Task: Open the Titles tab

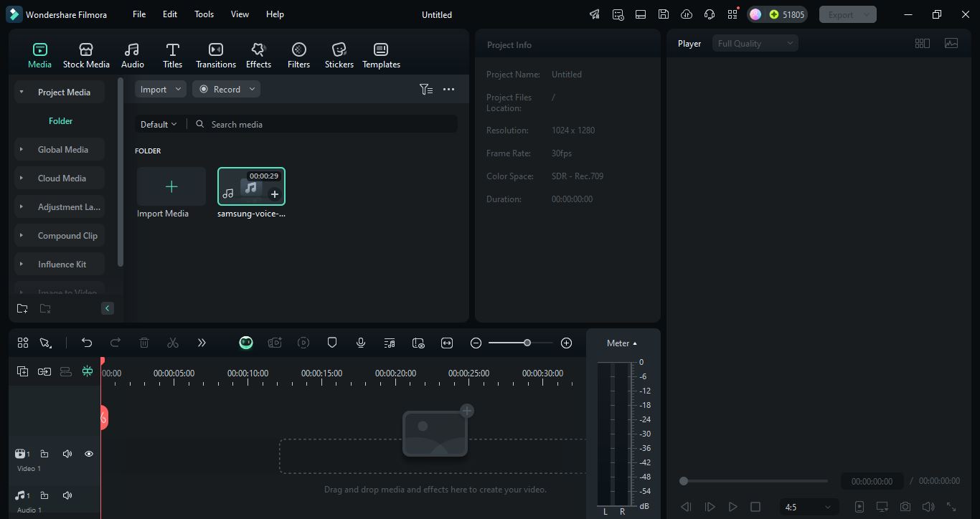Action: [x=172, y=55]
